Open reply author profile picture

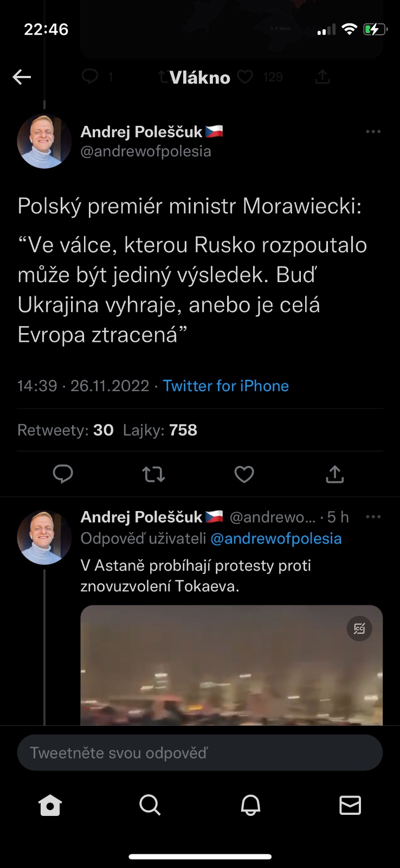(x=44, y=537)
